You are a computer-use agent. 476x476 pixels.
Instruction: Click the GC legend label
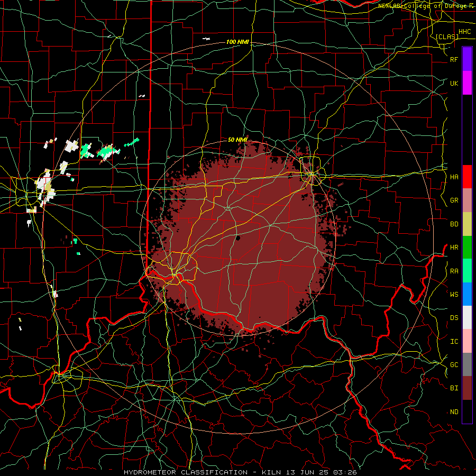pos(454,365)
